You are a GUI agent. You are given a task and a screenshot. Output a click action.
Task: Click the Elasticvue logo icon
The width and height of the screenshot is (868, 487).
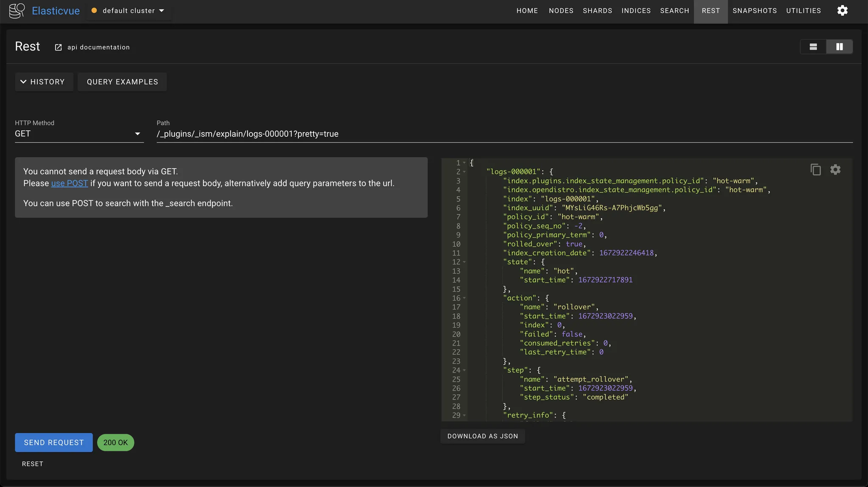[17, 11]
